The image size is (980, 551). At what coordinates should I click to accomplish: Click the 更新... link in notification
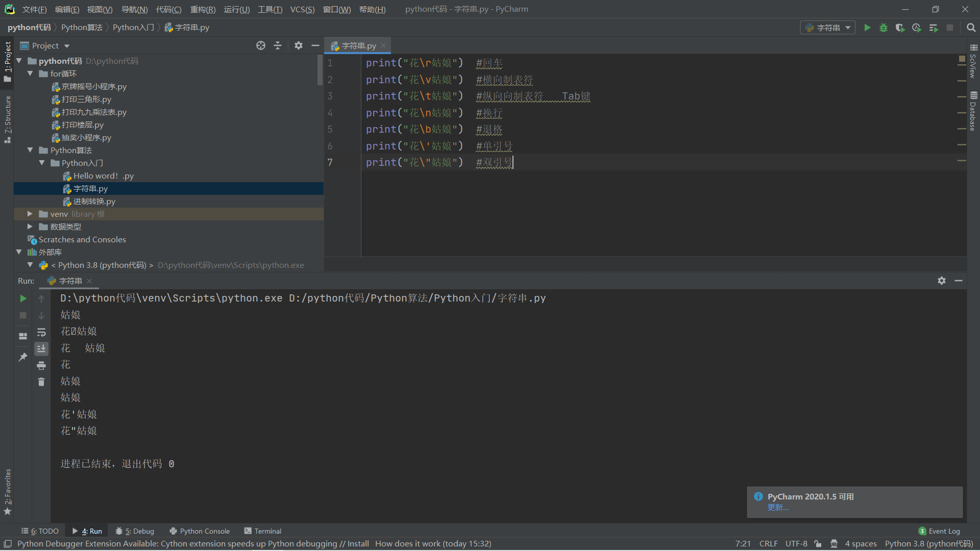(778, 508)
